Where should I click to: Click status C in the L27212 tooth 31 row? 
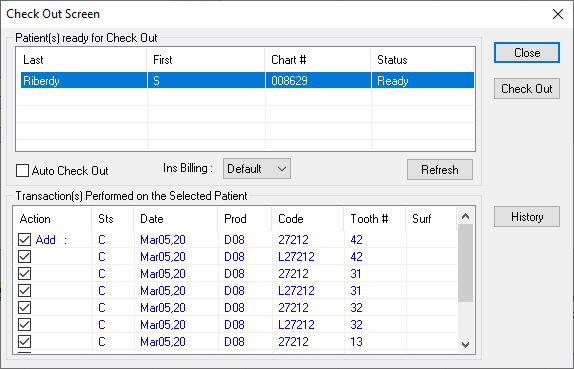tap(102, 291)
